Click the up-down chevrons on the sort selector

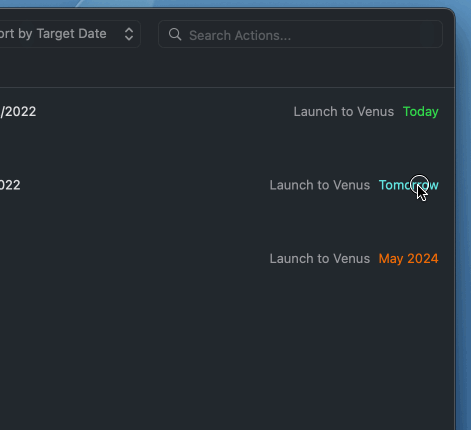tap(129, 34)
